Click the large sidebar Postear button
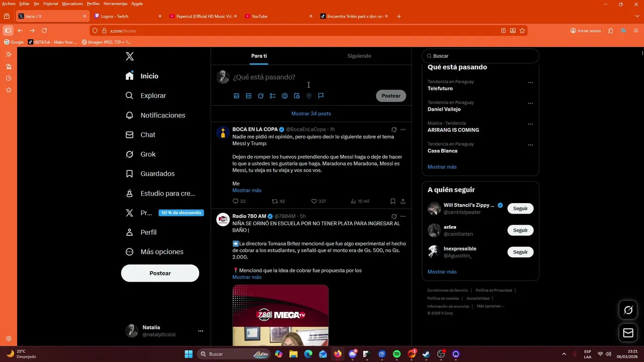644x362 pixels. 160,273
